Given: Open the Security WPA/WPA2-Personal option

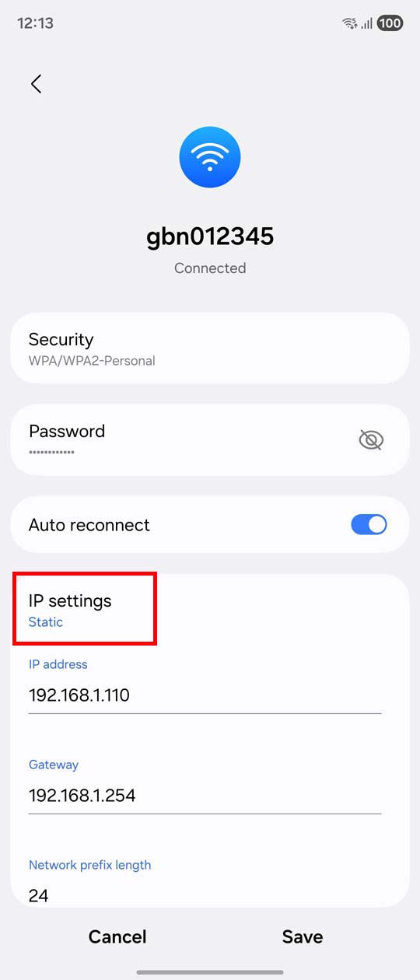Looking at the screenshot, I should (210, 348).
